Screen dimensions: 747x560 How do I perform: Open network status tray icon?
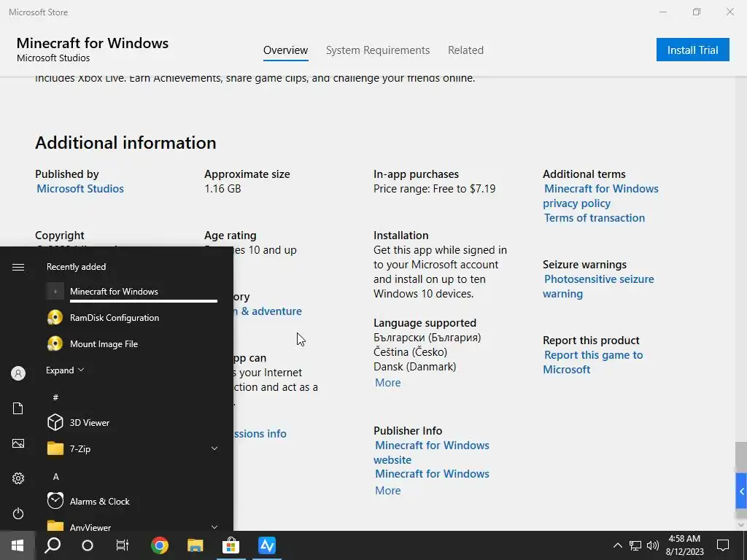tap(635, 545)
